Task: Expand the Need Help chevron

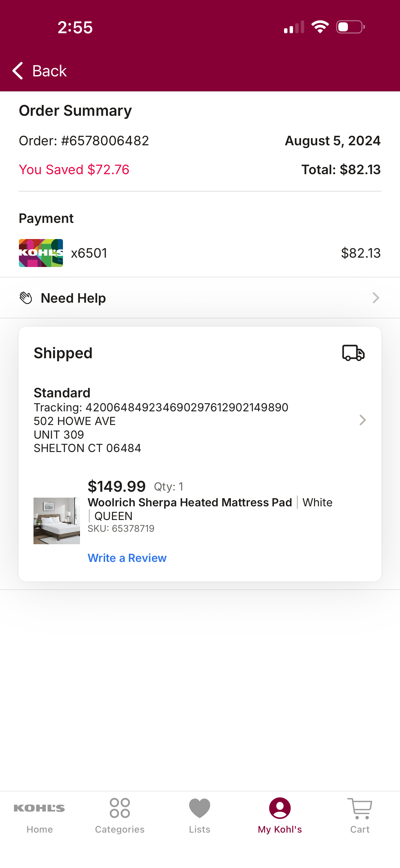Action: pyautogui.click(x=376, y=298)
